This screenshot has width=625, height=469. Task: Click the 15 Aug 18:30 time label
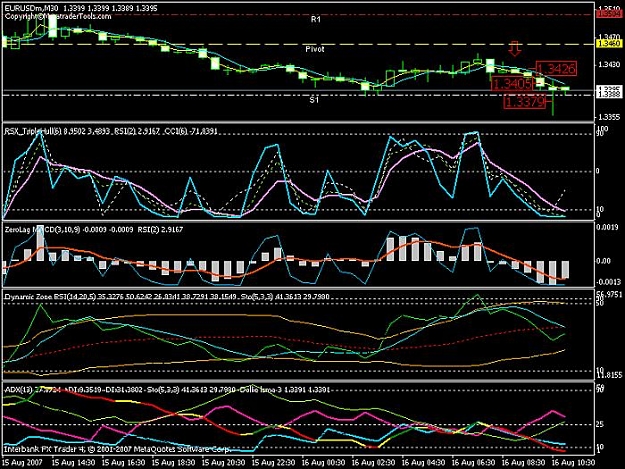pyautogui.click(x=173, y=463)
